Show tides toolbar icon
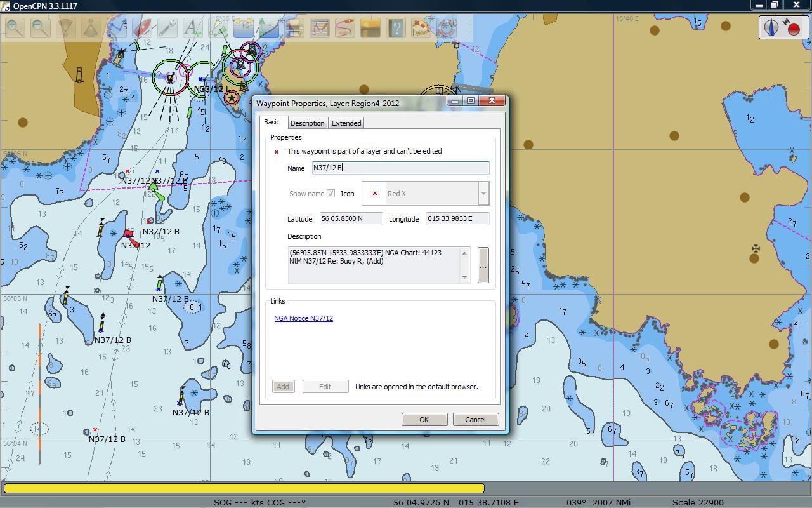The image size is (812, 508). 269,28
